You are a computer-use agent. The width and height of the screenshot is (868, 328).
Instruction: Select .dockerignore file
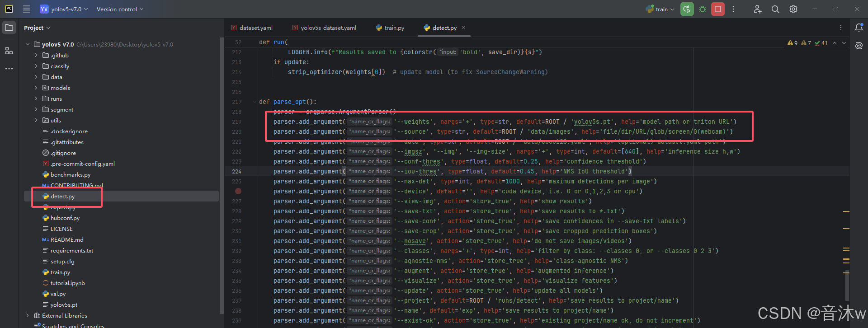(x=69, y=131)
